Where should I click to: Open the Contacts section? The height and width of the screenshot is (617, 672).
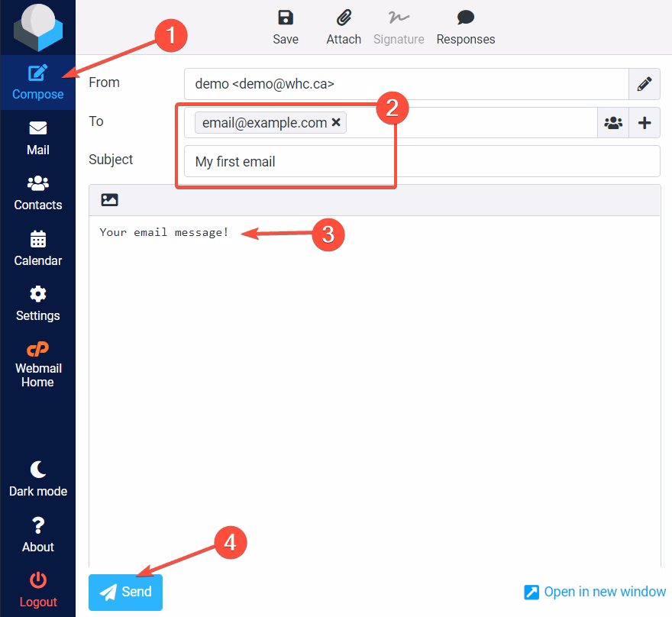click(37, 192)
